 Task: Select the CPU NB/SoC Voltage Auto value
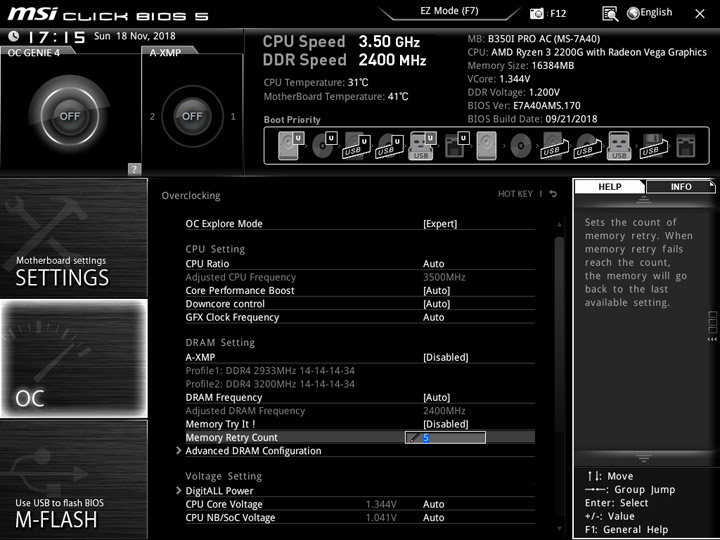click(x=433, y=517)
